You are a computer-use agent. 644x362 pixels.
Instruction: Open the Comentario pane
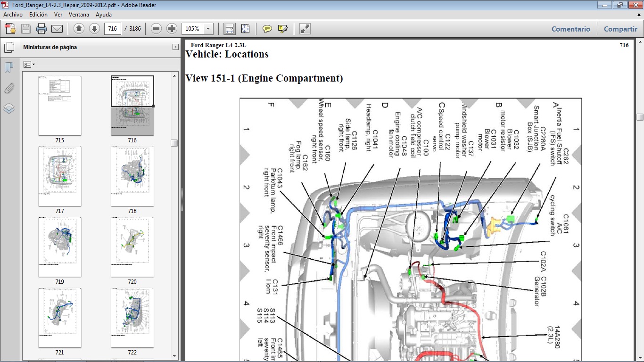571,29
